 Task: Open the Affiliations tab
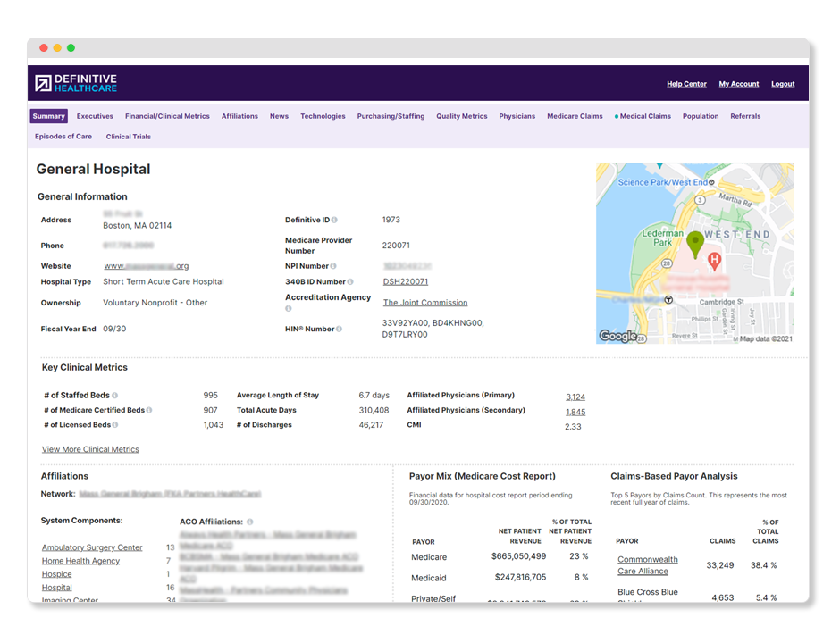coord(239,116)
